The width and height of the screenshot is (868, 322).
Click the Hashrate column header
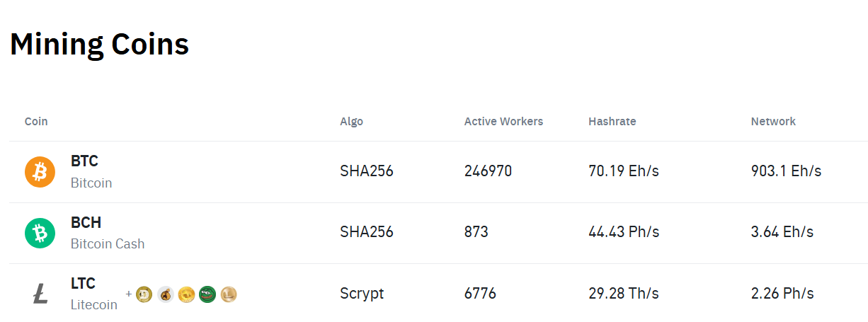pyautogui.click(x=612, y=122)
